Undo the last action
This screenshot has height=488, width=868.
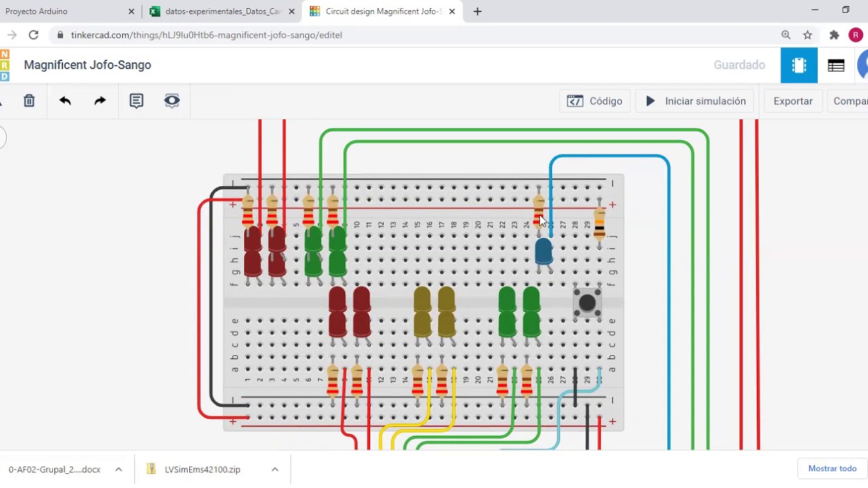pos(65,101)
